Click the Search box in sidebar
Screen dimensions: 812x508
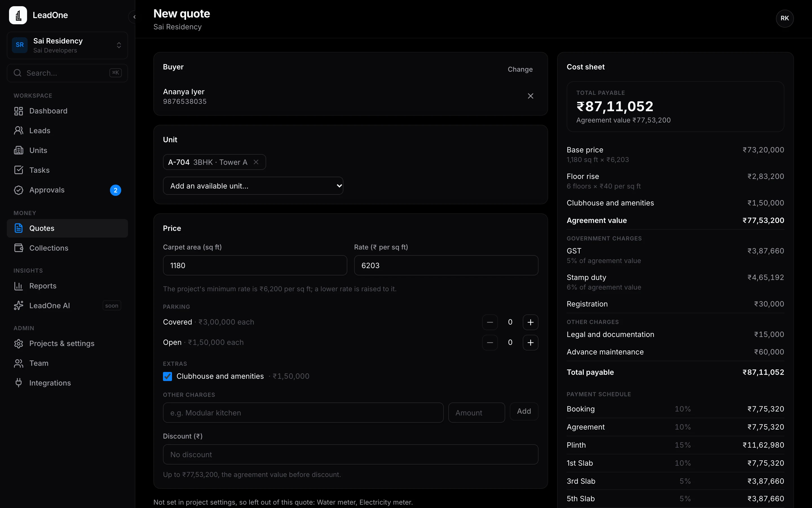point(67,73)
